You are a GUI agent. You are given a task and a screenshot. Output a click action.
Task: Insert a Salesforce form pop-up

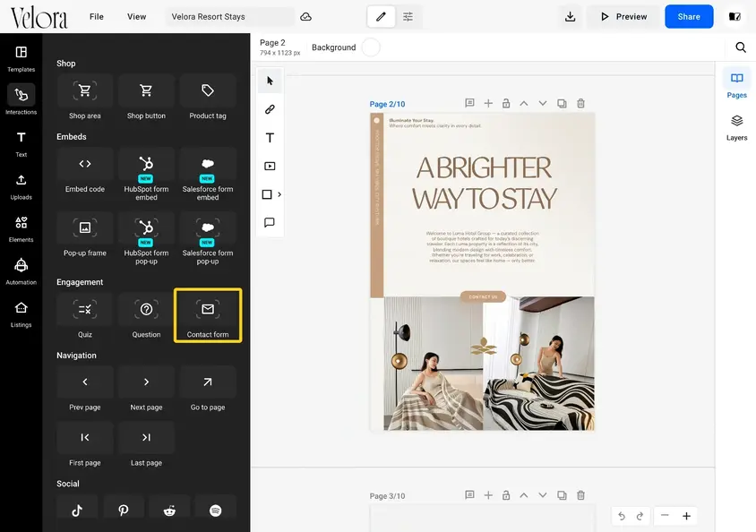(208, 239)
